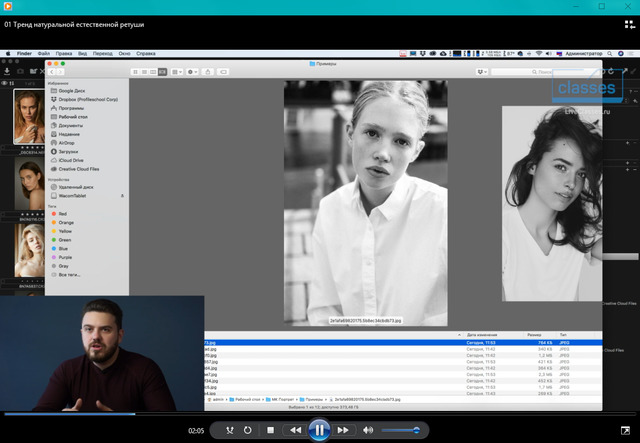
Task: Open fullscreen view icon at bottom right
Action: pyautogui.click(x=624, y=430)
